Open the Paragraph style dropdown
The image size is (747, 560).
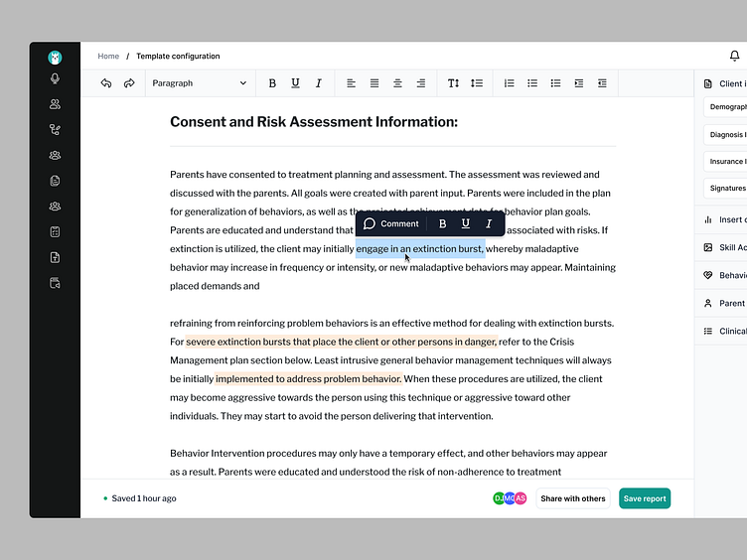coord(200,83)
